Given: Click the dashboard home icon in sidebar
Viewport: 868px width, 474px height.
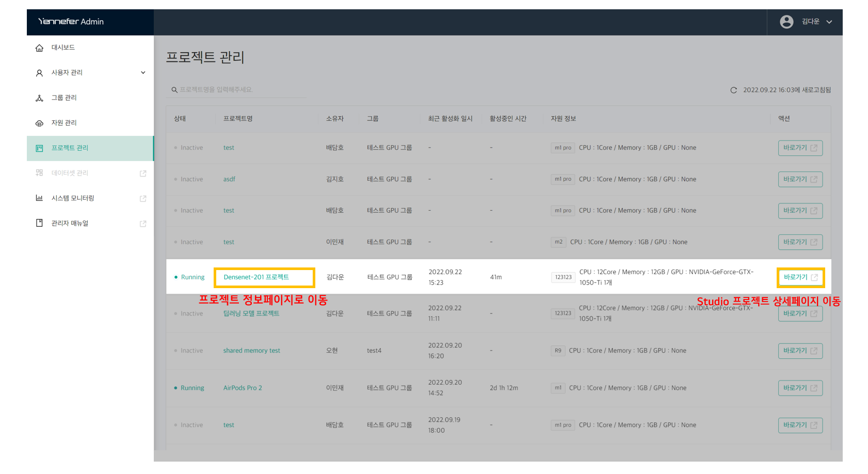Looking at the screenshot, I should [39, 48].
